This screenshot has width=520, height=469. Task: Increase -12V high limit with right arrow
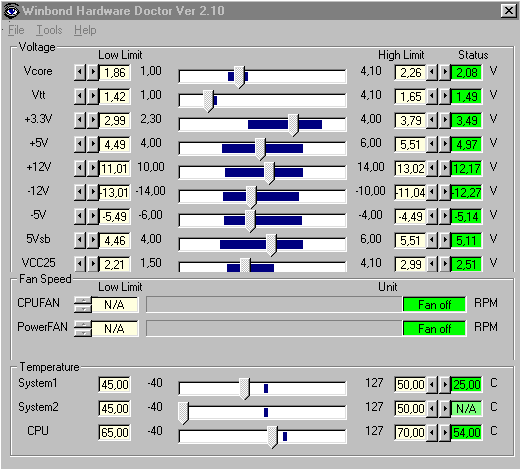(445, 192)
